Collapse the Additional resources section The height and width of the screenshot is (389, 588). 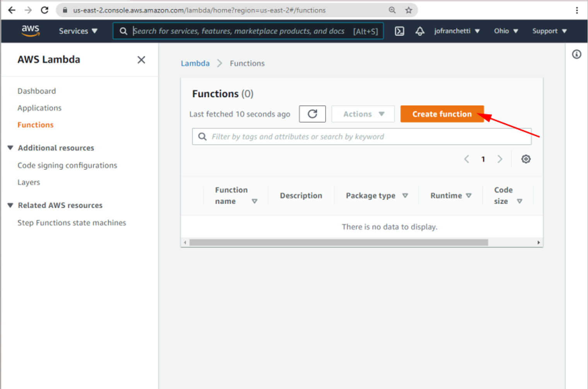point(10,147)
